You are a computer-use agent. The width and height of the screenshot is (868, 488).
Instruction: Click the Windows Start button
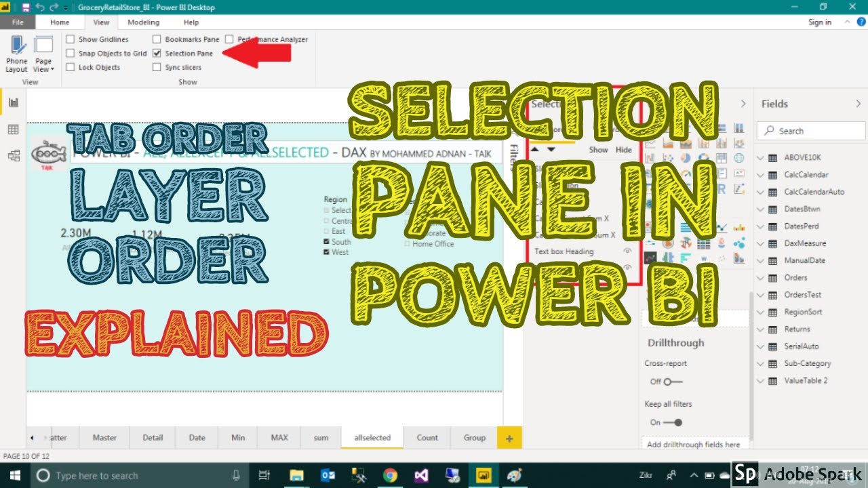[16, 475]
